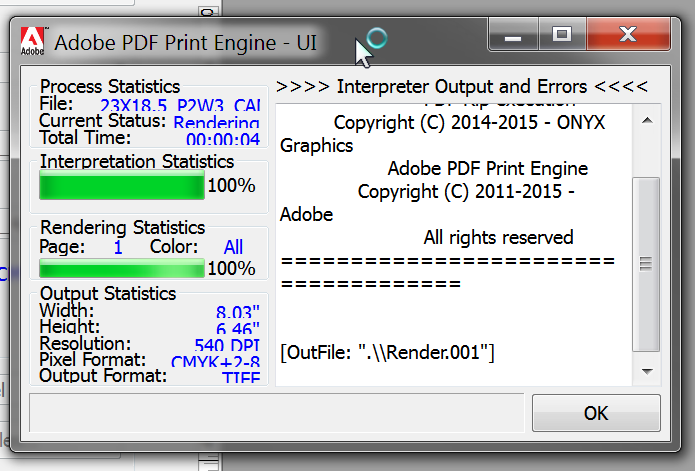Click the OutFile Render.001 line
Image resolution: width=695 pixels, height=471 pixels.
(387, 353)
